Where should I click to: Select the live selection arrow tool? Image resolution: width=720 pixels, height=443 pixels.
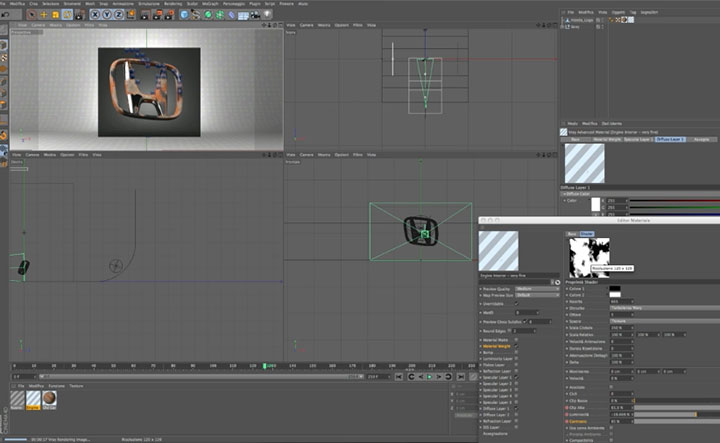pyautogui.click(x=32, y=15)
